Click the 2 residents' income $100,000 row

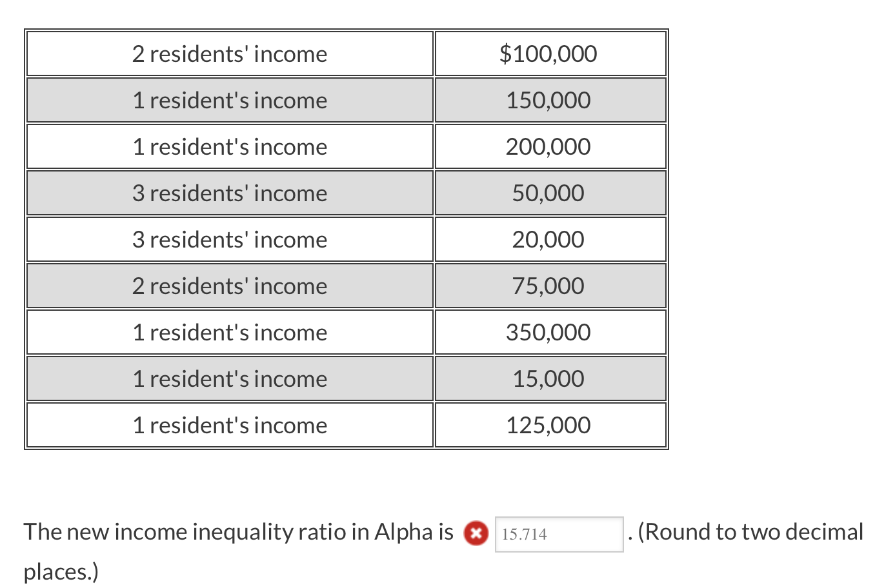(346, 54)
